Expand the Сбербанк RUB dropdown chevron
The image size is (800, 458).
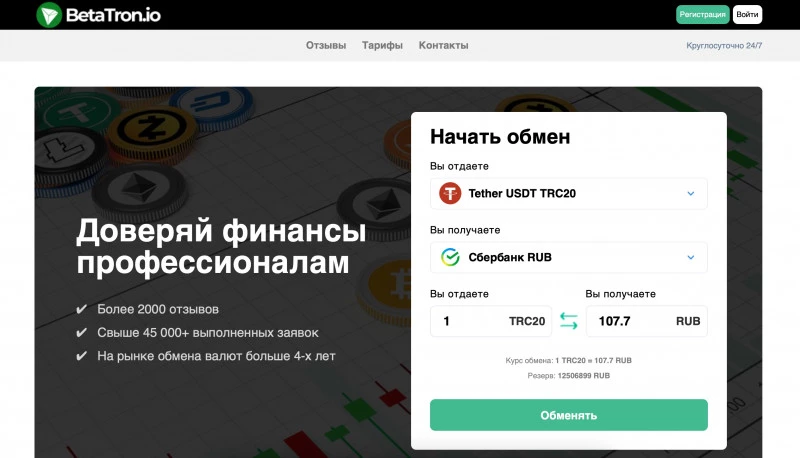coord(690,257)
